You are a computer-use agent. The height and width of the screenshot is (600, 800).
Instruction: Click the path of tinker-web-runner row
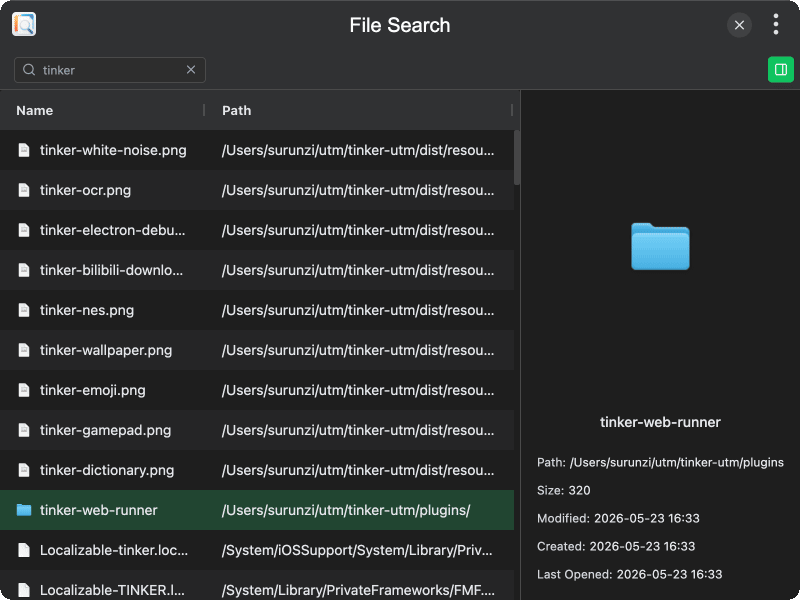346,510
